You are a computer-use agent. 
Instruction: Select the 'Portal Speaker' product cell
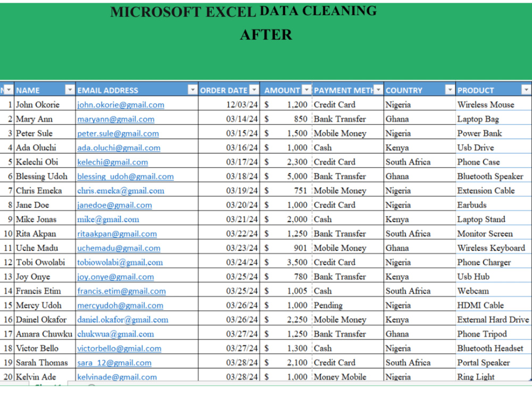[x=494, y=362]
